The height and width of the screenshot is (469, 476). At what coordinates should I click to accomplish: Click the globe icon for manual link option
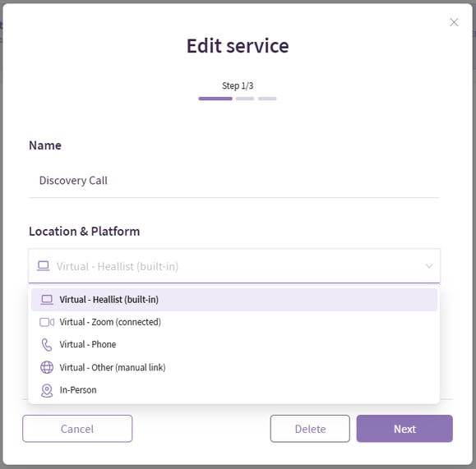[x=47, y=367]
